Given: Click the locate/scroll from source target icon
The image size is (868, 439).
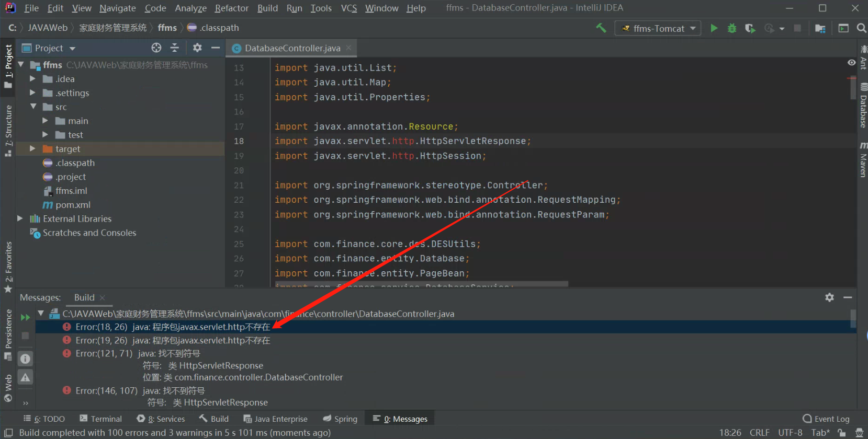Looking at the screenshot, I should tap(156, 48).
